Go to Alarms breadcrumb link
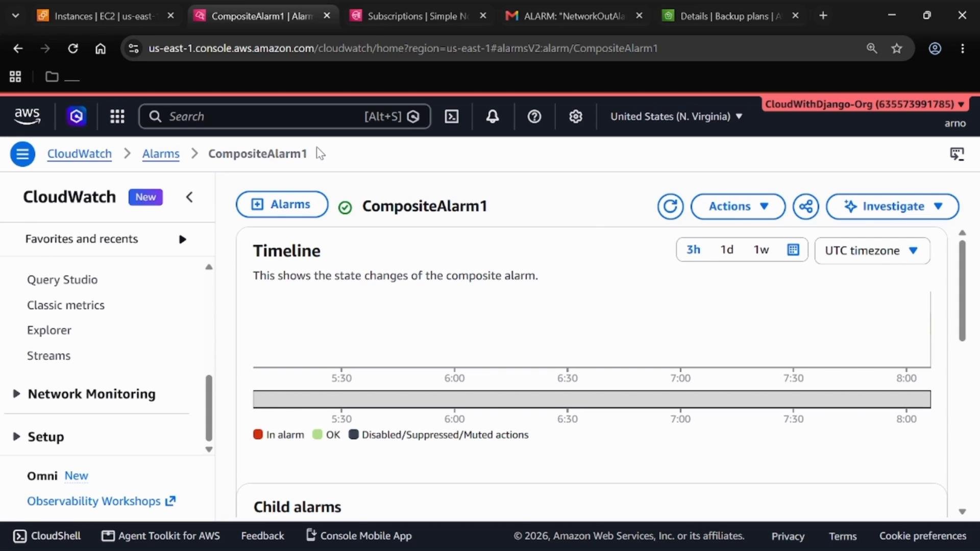 pos(161,154)
